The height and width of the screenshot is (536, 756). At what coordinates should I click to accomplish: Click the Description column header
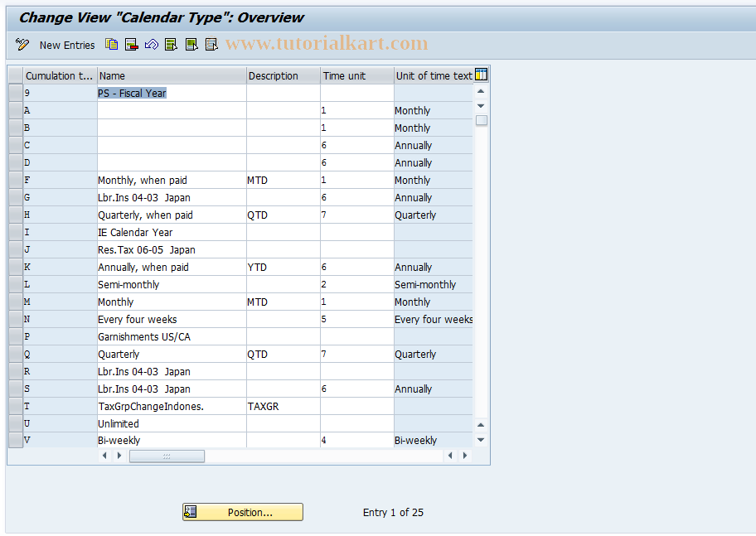click(x=283, y=75)
